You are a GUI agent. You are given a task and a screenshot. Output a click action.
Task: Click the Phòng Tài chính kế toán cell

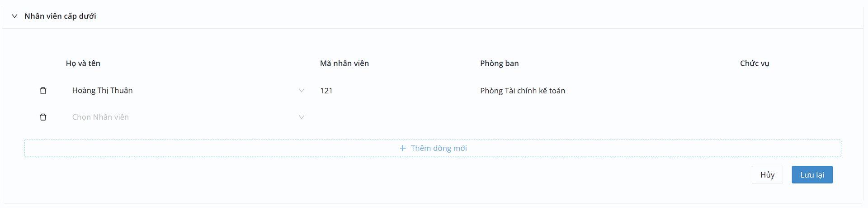[x=522, y=91]
